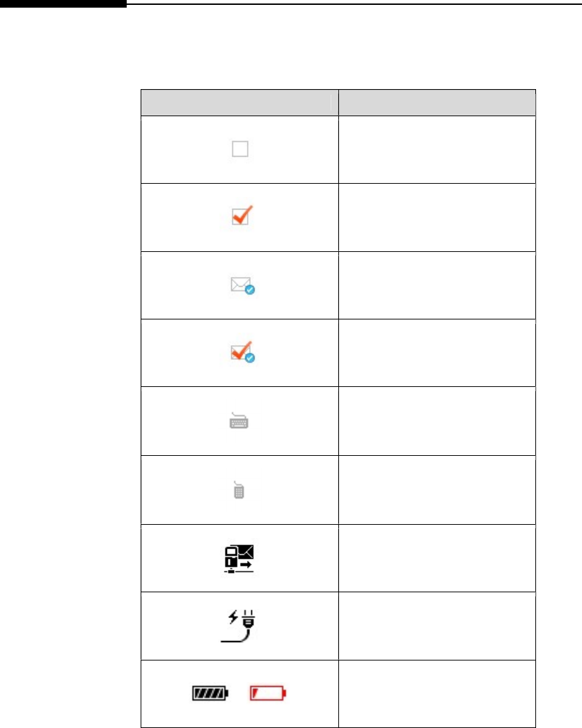The height and width of the screenshot is (728, 582).
Task: Click the blank cell beside the numeric keypad icon
Action: tap(436, 490)
